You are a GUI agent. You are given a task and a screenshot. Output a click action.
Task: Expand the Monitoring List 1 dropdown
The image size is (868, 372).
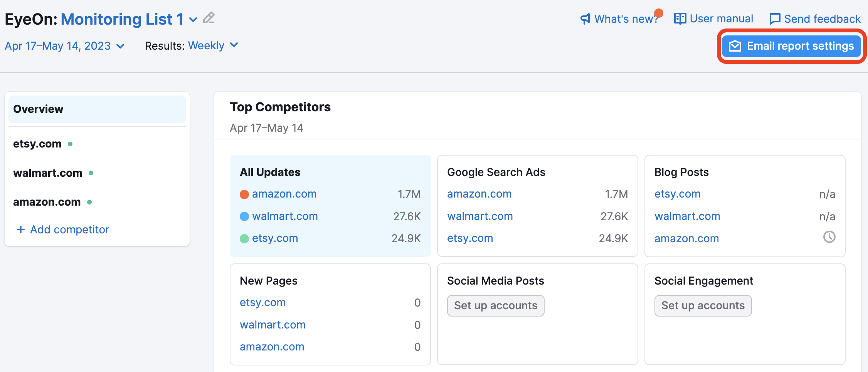pyautogui.click(x=193, y=19)
